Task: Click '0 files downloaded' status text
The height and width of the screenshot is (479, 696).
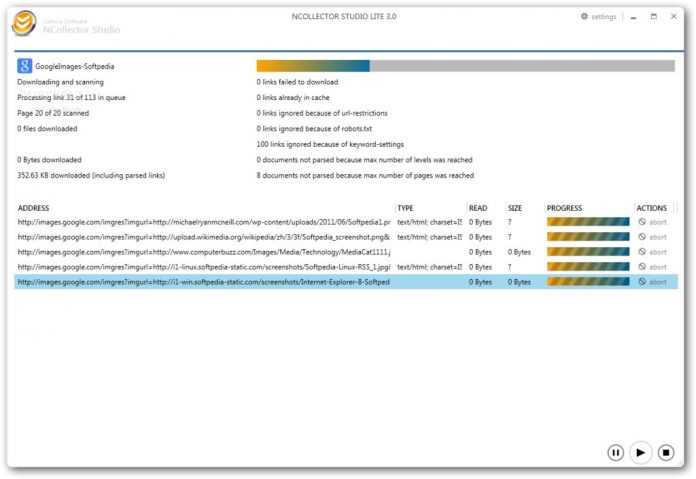Action: coord(47,129)
